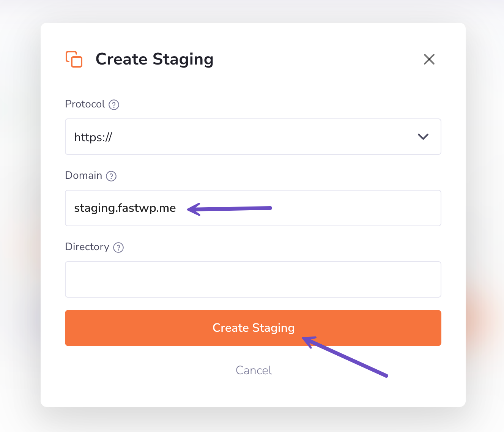Click the Domain field label
This screenshot has width=504, height=432.
83,175
